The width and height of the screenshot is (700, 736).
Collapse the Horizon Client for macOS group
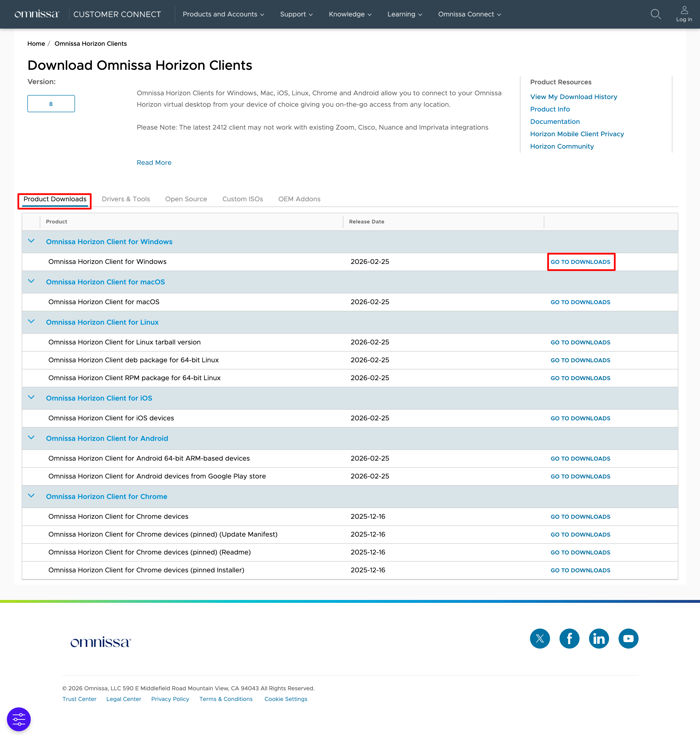tap(31, 281)
